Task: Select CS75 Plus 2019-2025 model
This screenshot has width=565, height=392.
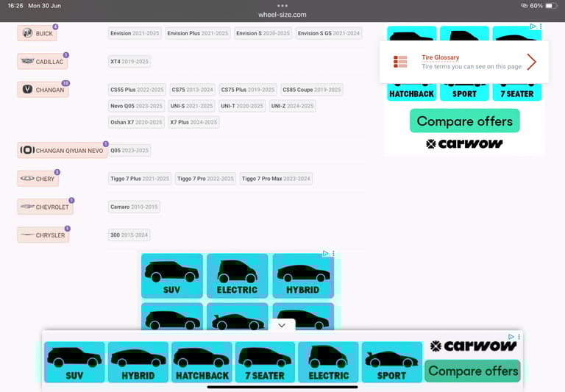Action: point(248,90)
